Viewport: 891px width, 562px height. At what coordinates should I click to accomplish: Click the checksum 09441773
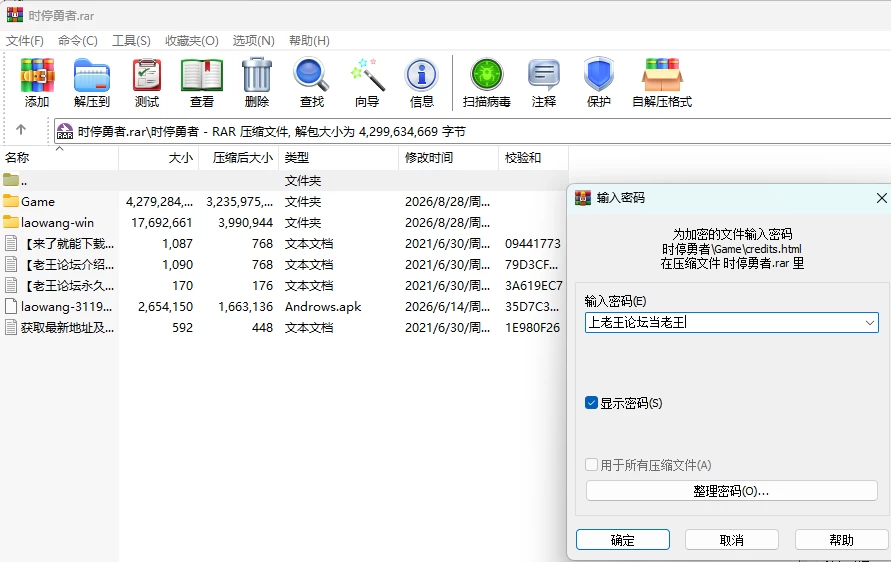[533, 244]
